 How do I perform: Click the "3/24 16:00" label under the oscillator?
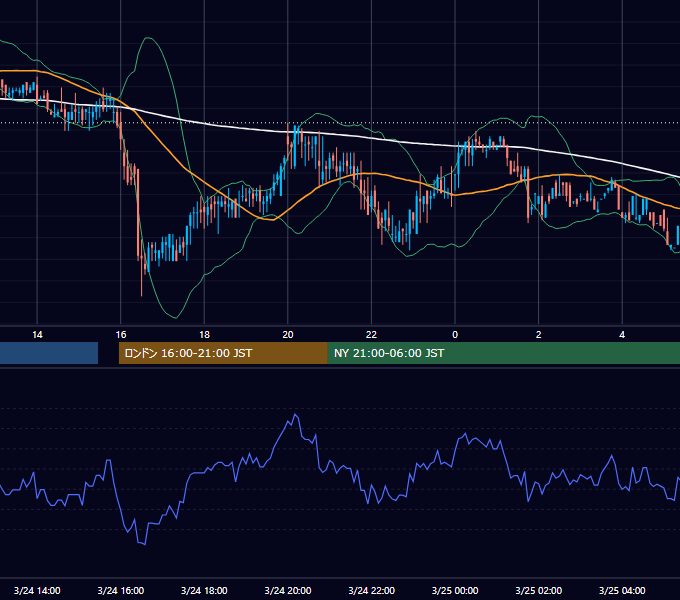(121, 590)
